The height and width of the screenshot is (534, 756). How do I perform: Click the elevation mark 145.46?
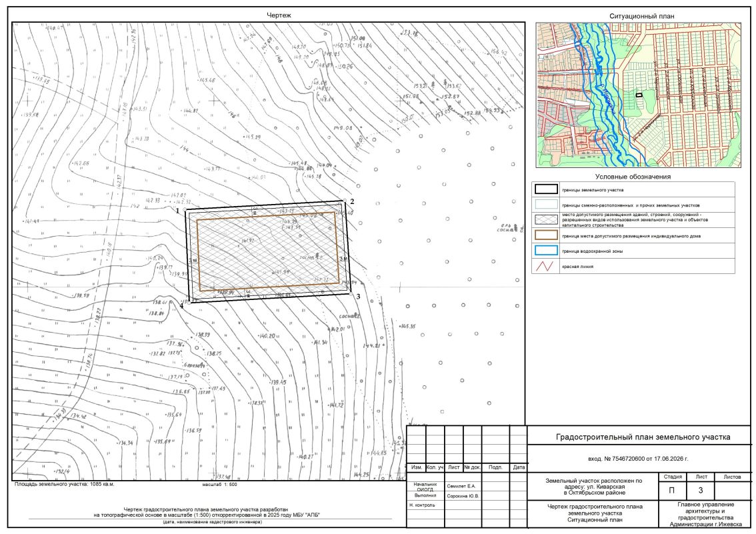(207, 80)
